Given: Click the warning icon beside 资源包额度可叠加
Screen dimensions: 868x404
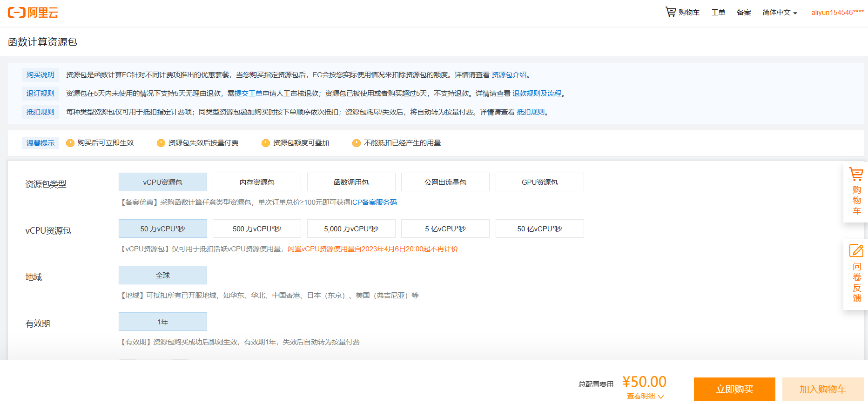Looking at the screenshot, I should coord(266,143).
